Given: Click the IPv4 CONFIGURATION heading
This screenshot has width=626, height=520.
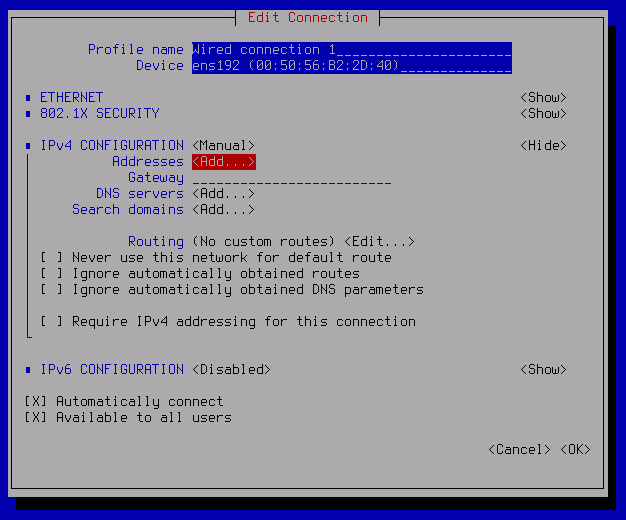Looking at the screenshot, I should click(112, 146).
